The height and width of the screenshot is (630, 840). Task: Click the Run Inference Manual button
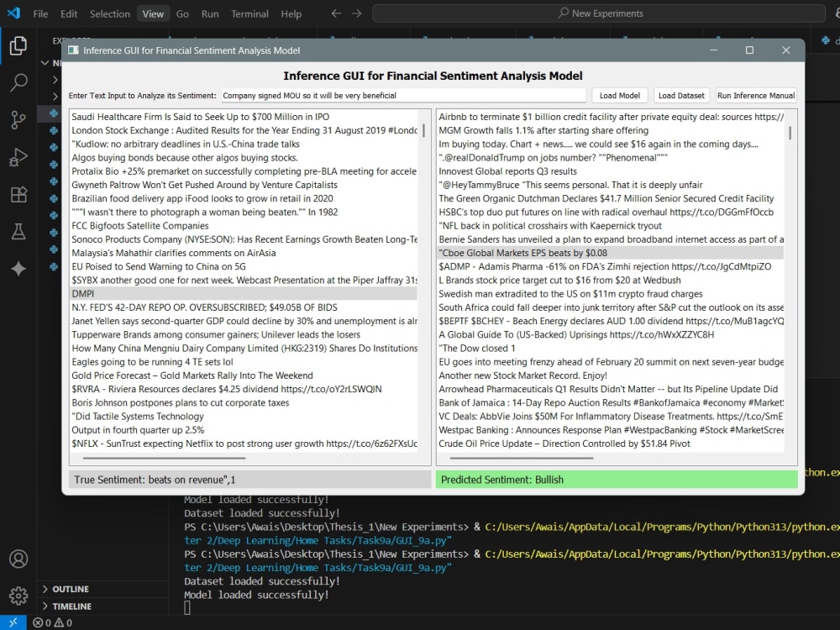click(756, 96)
